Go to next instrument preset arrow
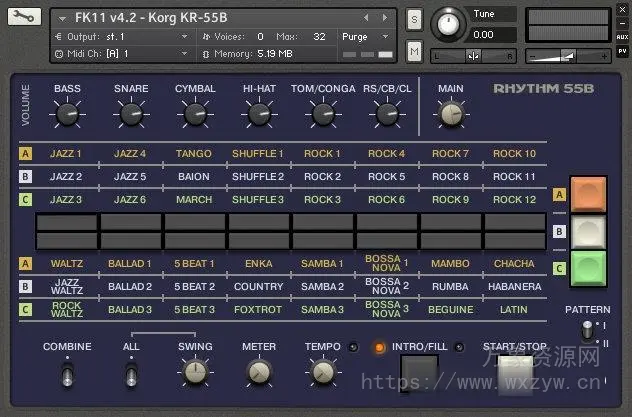The height and width of the screenshot is (417, 632). (x=385, y=18)
